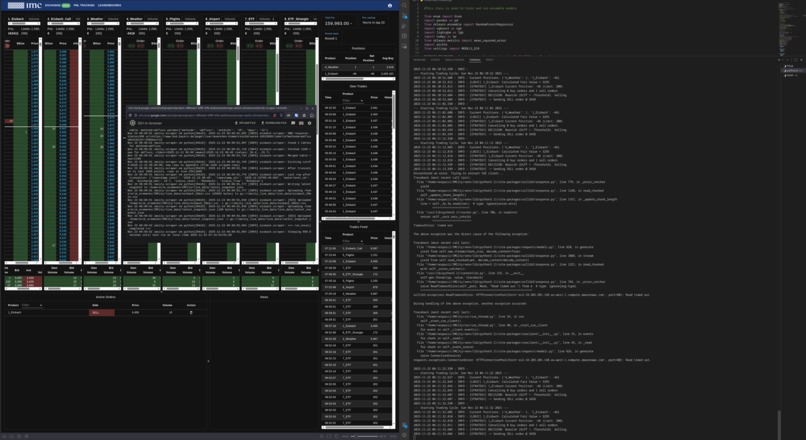The image size is (806, 440).
Task: Open Accounts icon at bottom of VS Code activity bar
Action: click(x=405, y=425)
